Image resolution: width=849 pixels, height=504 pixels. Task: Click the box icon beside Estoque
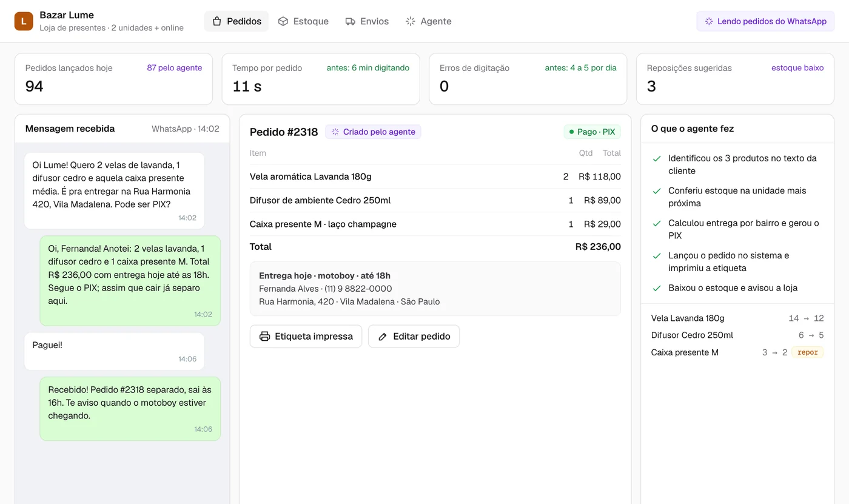[x=283, y=21]
